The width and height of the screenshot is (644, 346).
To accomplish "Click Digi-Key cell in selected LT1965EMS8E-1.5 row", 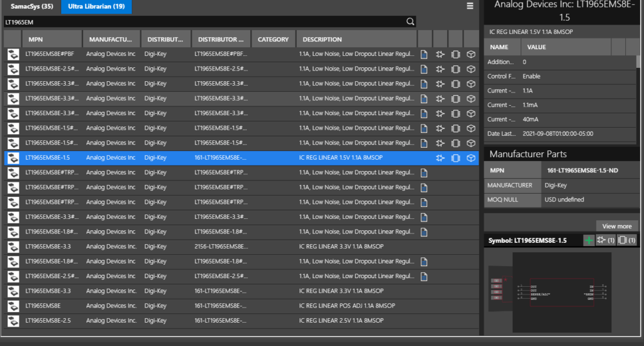I will coord(155,157).
